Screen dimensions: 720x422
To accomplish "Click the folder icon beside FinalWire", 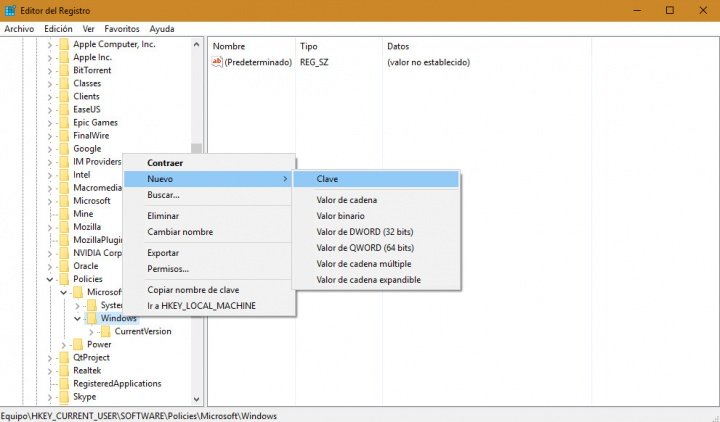I will pyautogui.click(x=64, y=136).
